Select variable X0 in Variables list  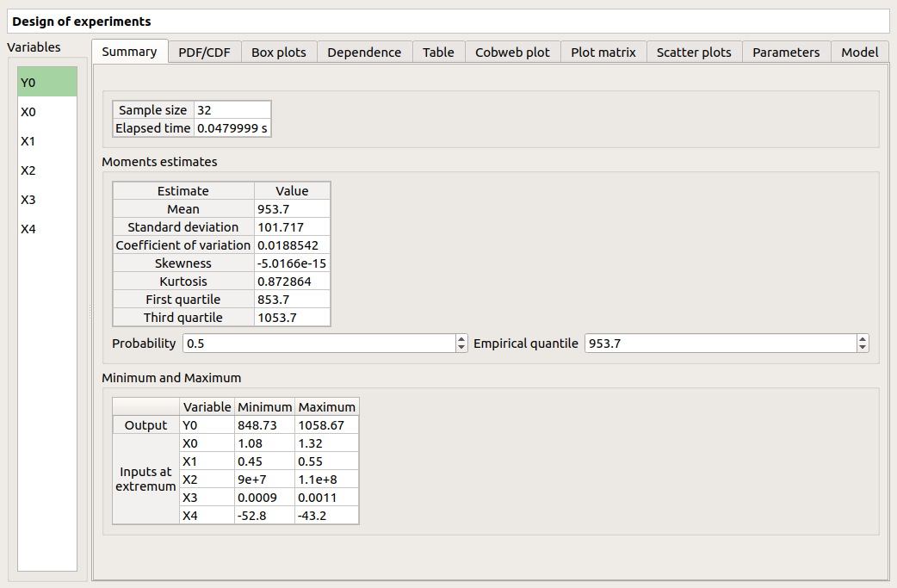coord(47,112)
